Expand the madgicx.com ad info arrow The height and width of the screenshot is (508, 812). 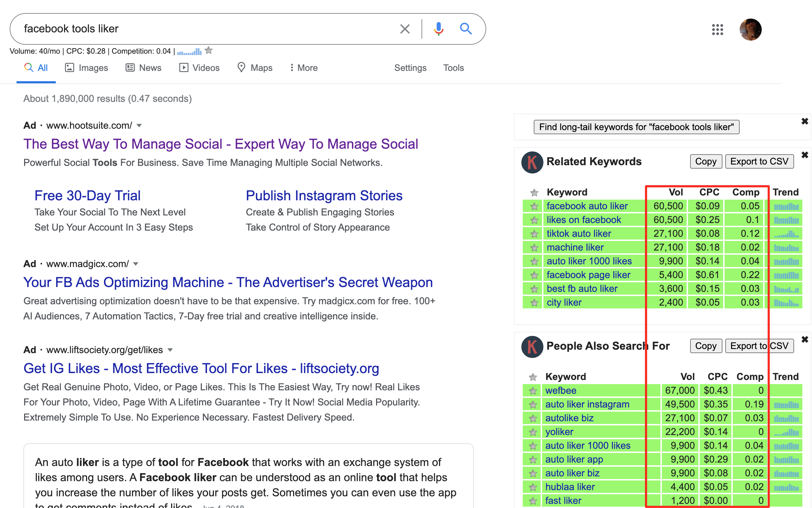click(x=136, y=264)
